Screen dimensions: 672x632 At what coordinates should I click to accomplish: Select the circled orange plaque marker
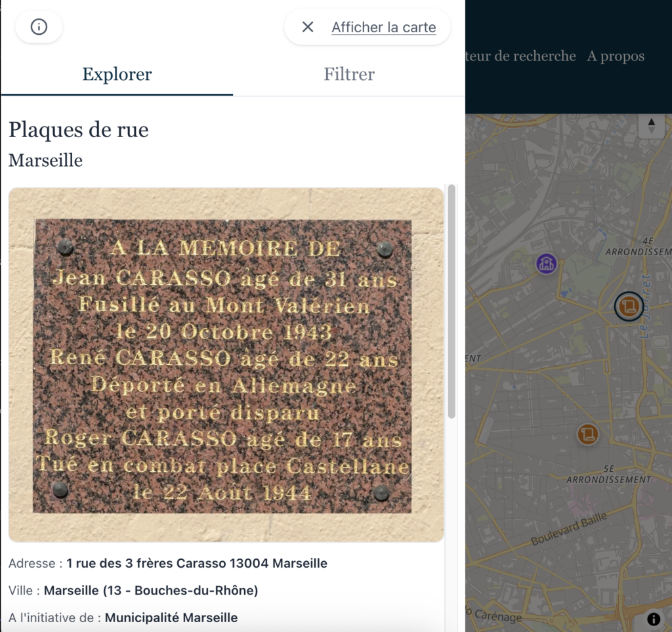[x=629, y=306]
